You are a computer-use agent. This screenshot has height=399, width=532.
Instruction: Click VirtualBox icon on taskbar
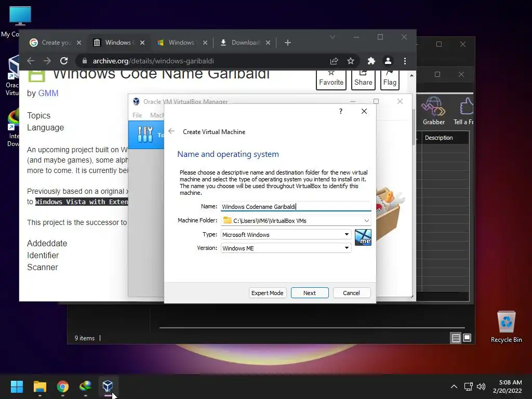[108, 387]
